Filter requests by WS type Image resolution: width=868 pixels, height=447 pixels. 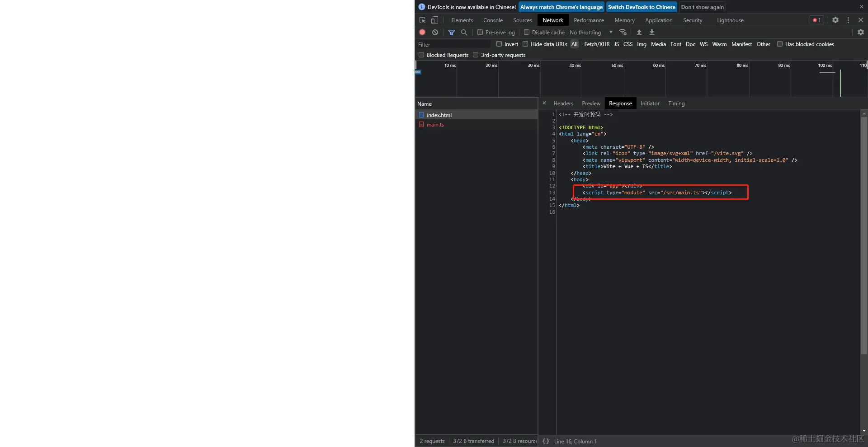pos(703,44)
